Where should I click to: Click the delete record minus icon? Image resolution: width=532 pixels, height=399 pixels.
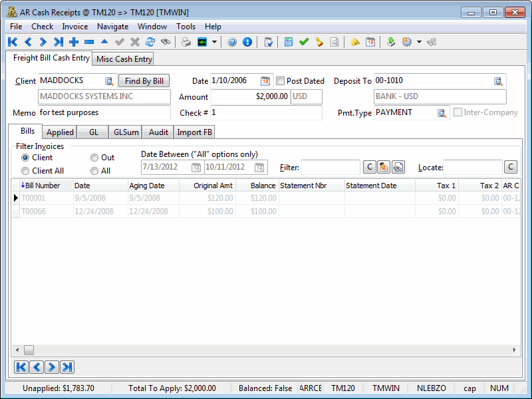(89, 42)
